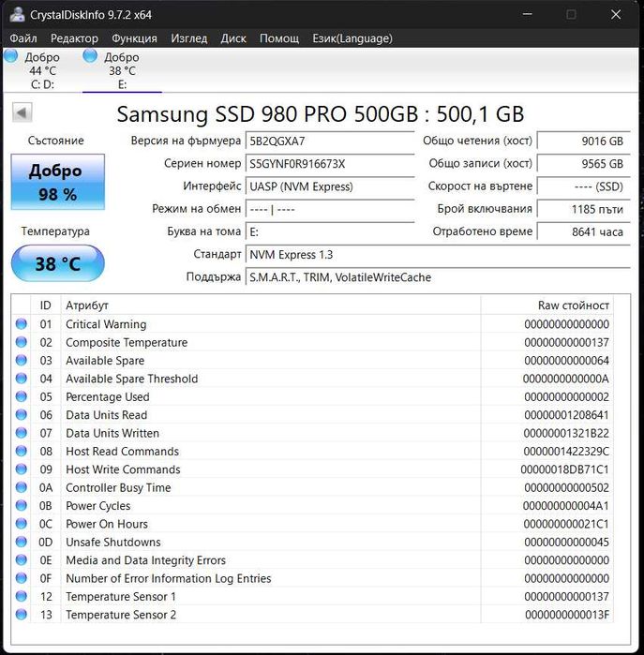The image size is (644, 655).
Task: Click status orb of Available Spare row
Action: point(22,360)
